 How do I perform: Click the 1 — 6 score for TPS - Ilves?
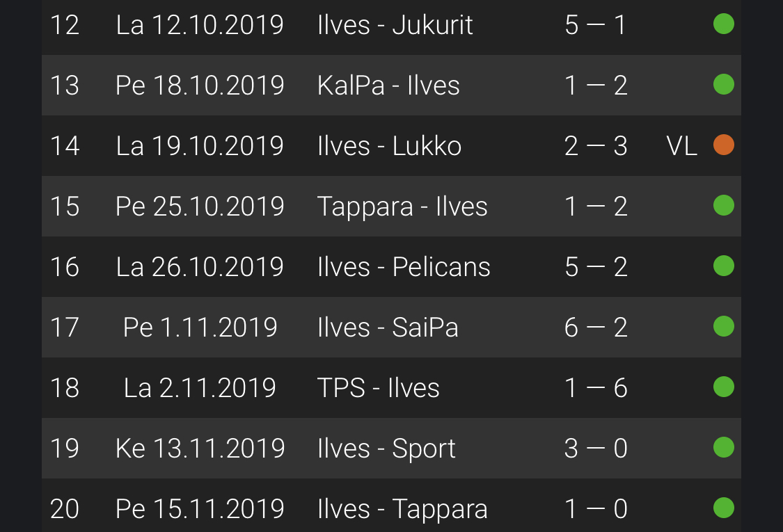point(596,387)
